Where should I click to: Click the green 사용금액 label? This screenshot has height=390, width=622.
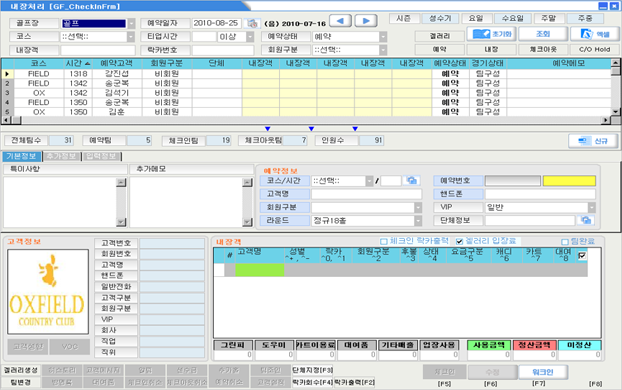pos(489,345)
